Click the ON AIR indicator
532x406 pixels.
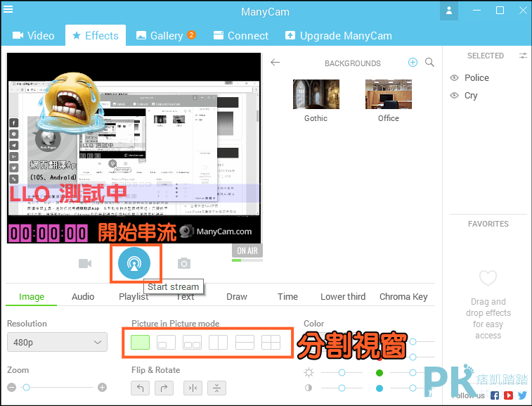[x=247, y=250]
